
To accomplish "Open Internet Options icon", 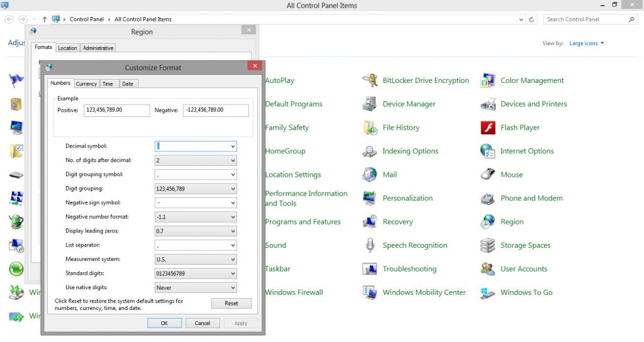I will pyautogui.click(x=488, y=151).
